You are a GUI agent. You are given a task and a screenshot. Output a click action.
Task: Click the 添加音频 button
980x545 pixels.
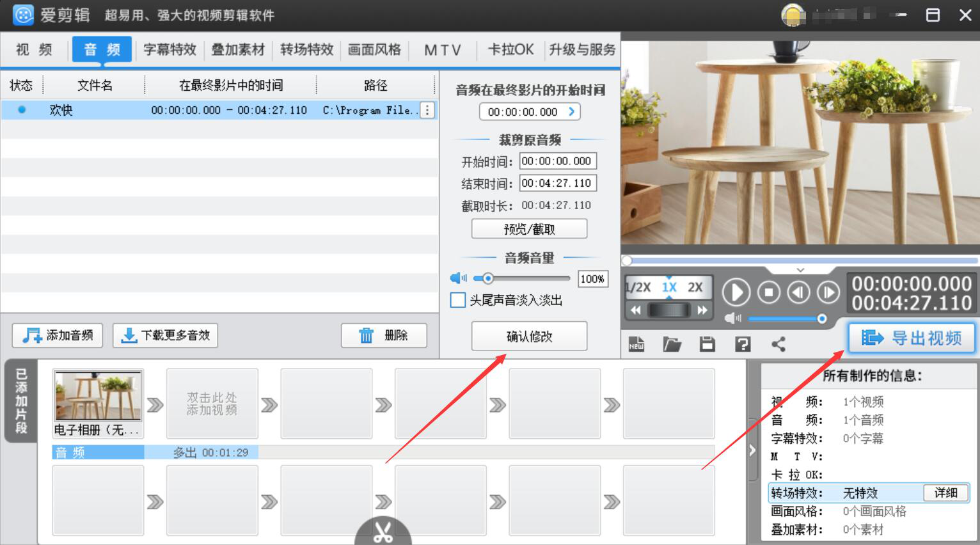click(58, 335)
